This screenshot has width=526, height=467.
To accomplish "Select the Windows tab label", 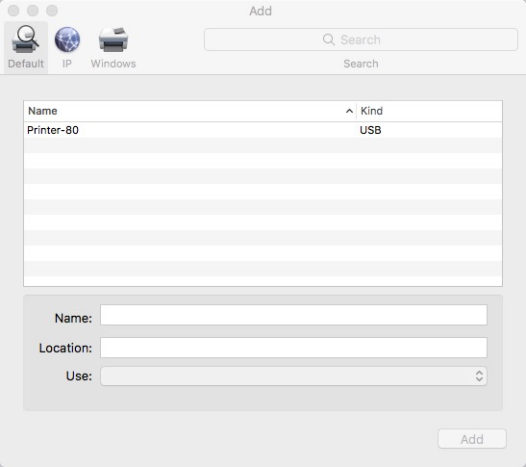I will click(x=113, y=63).
